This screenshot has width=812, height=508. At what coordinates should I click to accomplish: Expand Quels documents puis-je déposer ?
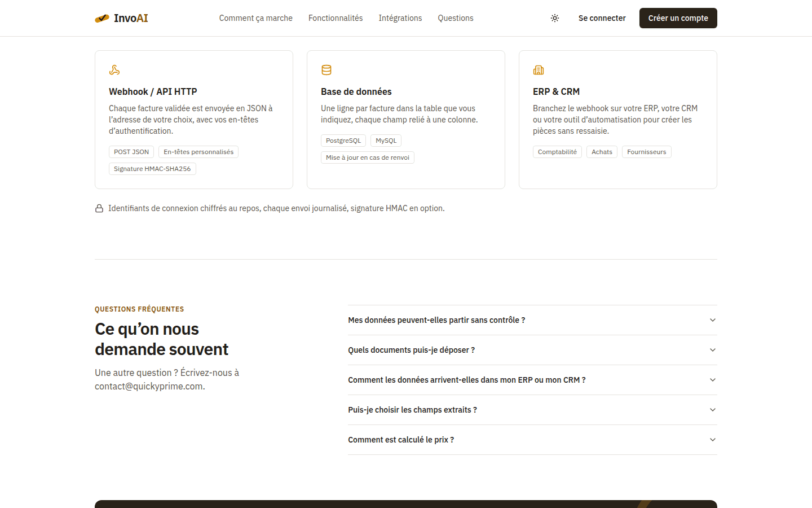click(532, 350)
